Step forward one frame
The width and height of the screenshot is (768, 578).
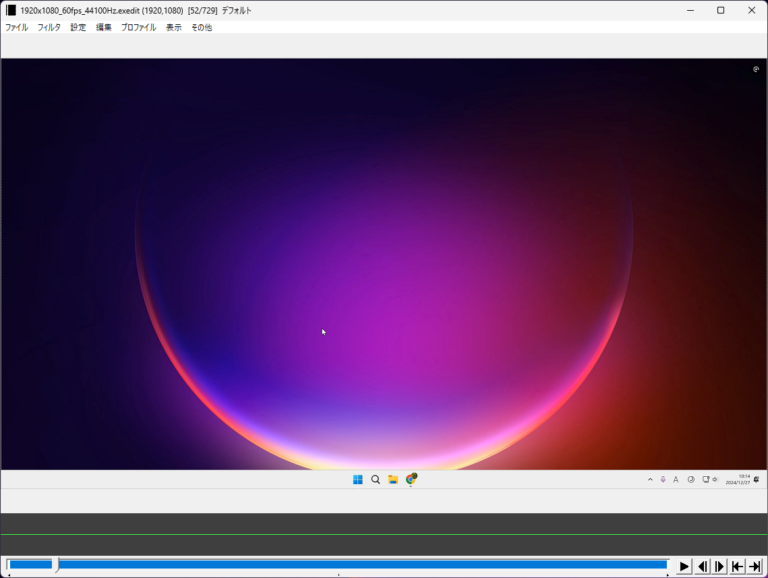tap(719, 566)
